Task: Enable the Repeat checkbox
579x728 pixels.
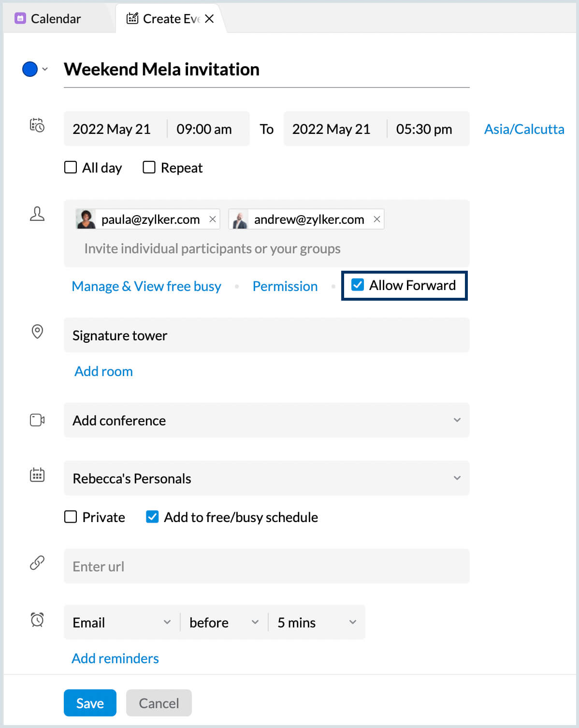Action: click(149, 167)
